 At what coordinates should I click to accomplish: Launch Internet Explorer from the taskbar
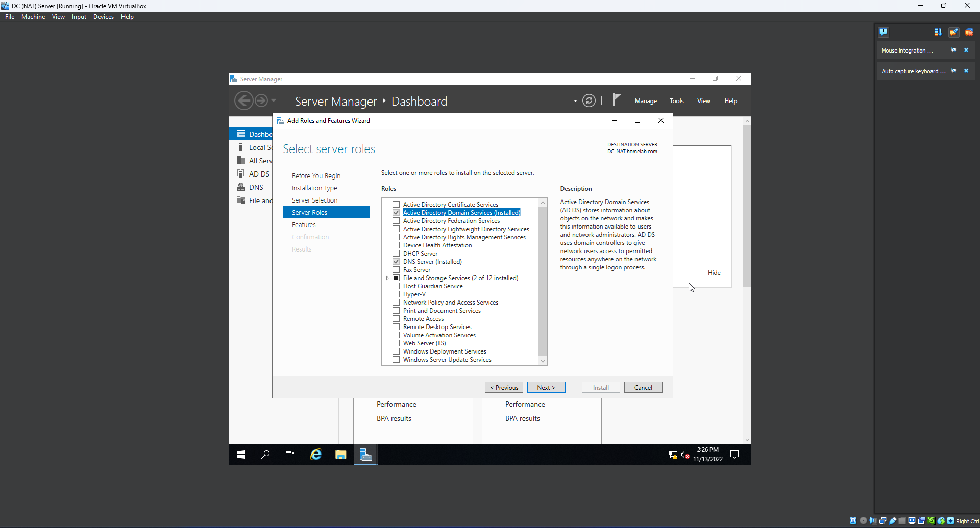[x=316, y=455]
